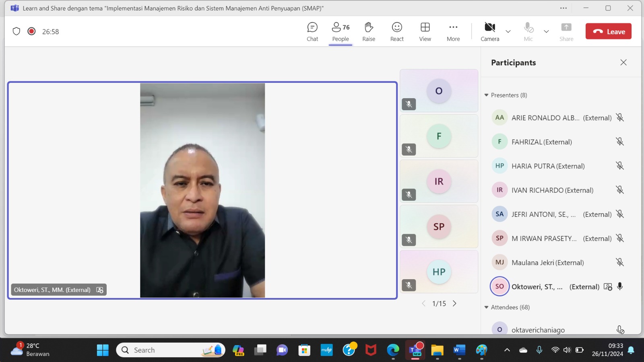Click the shield privacy icon

coord(17,31)
